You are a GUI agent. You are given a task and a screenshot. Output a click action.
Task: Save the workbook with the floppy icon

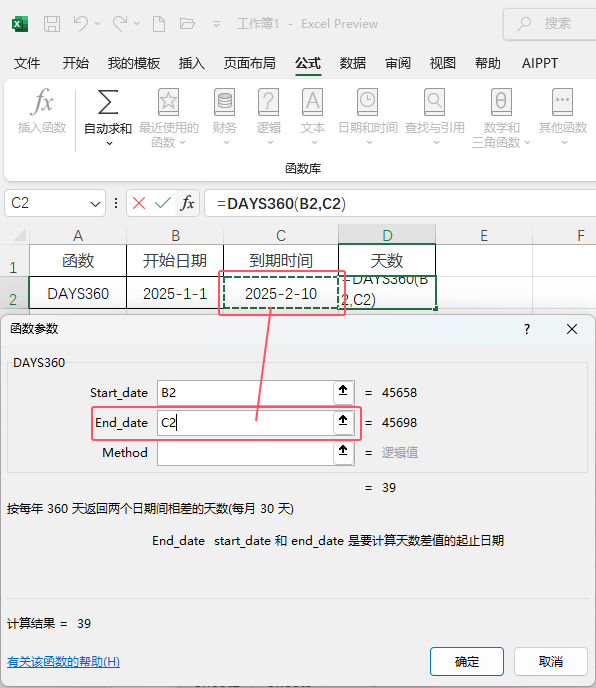pos(52,24)
